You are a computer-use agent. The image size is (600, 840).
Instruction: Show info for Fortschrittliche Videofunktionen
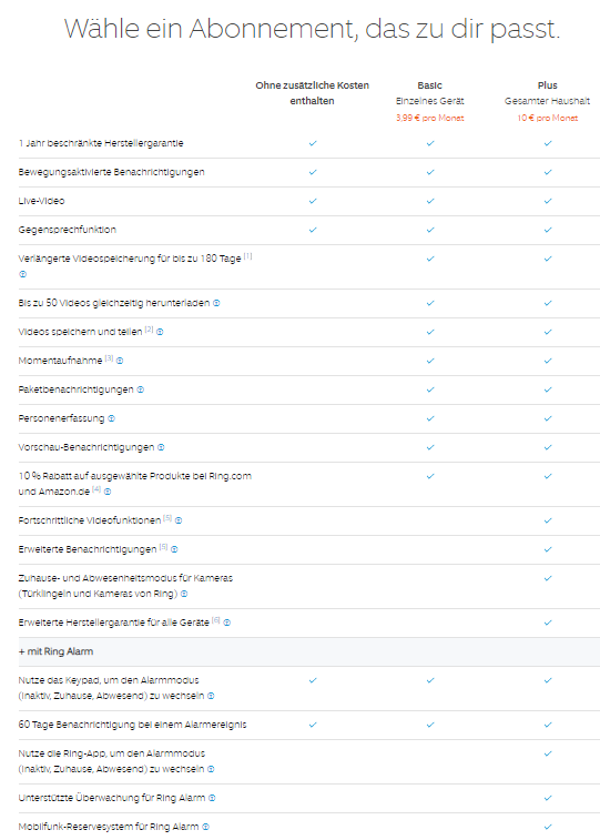click(180, 520)
